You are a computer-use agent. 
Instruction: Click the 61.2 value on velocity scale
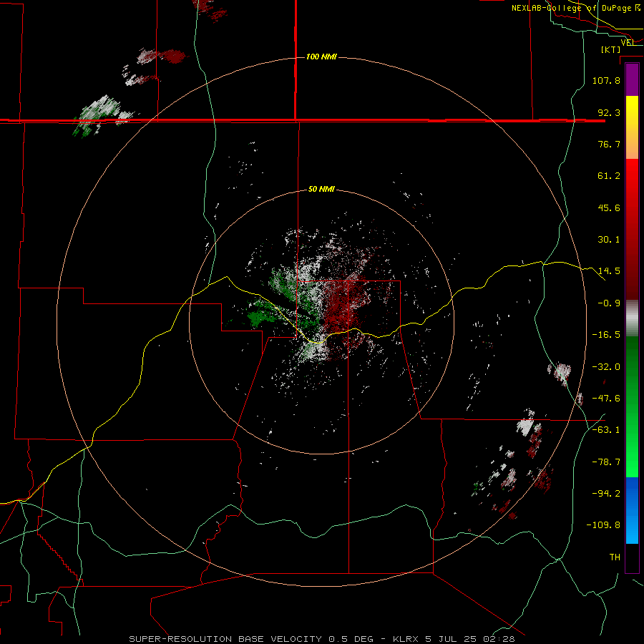pyautogui.click(x=609, y=176)
